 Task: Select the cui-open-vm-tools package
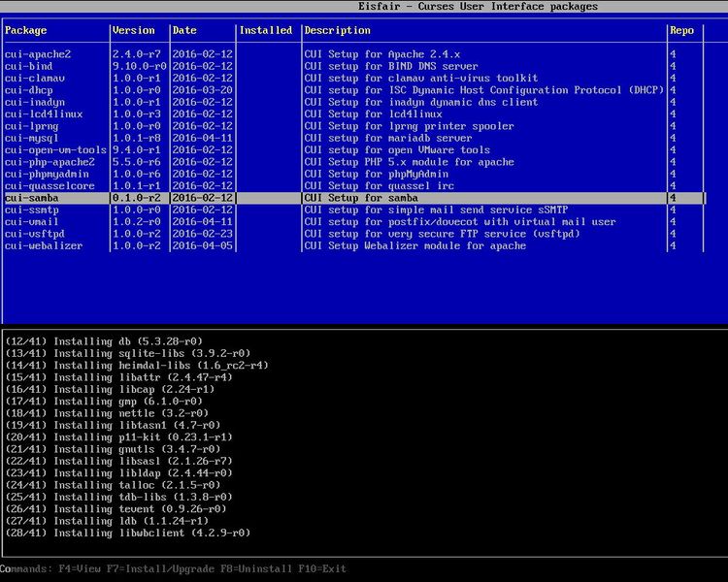(x=55, y=150)
